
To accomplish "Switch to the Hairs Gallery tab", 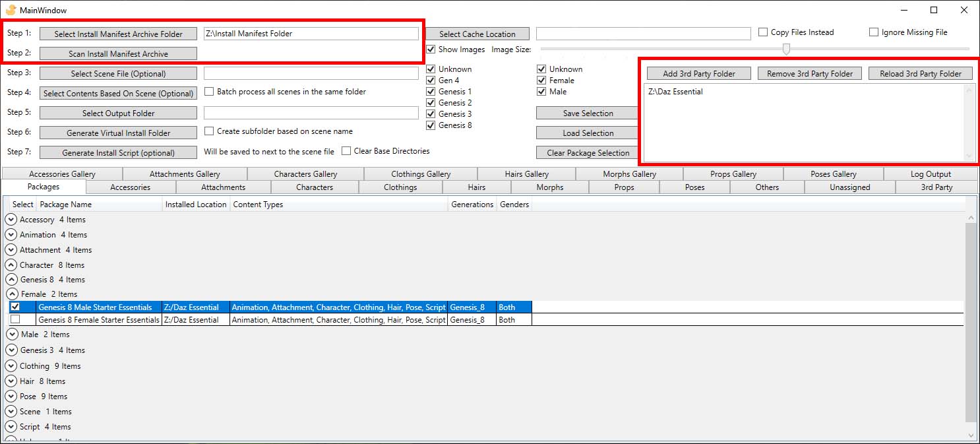I will pos(526,174).
